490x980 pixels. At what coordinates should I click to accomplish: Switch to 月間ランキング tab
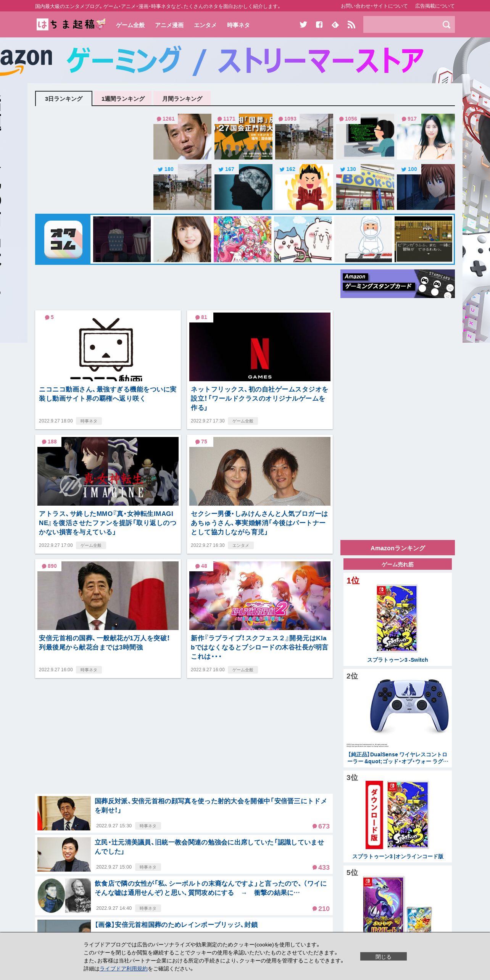click(182, 98)
